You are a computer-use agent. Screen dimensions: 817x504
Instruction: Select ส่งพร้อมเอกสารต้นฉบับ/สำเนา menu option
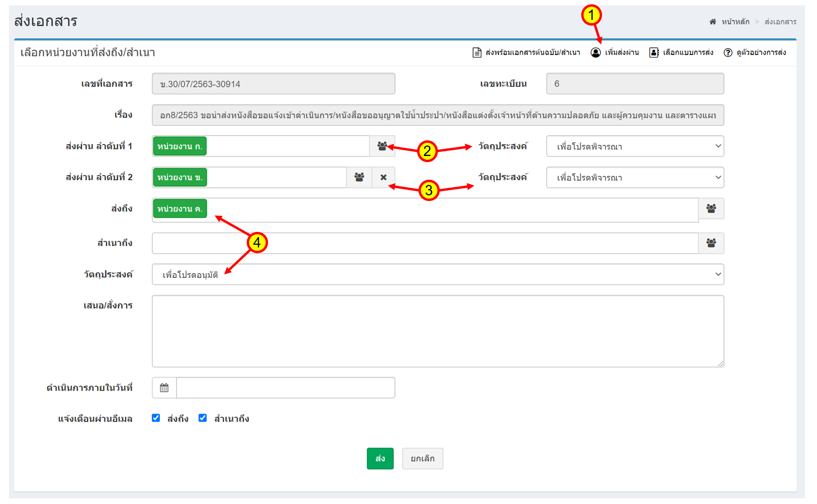(527, 53)
